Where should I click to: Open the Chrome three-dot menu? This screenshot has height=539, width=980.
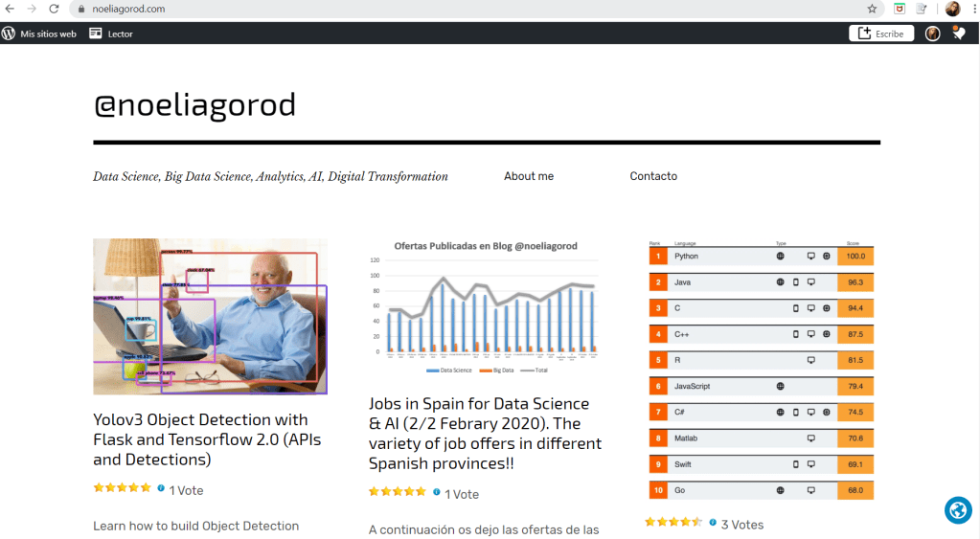[971, 9]
